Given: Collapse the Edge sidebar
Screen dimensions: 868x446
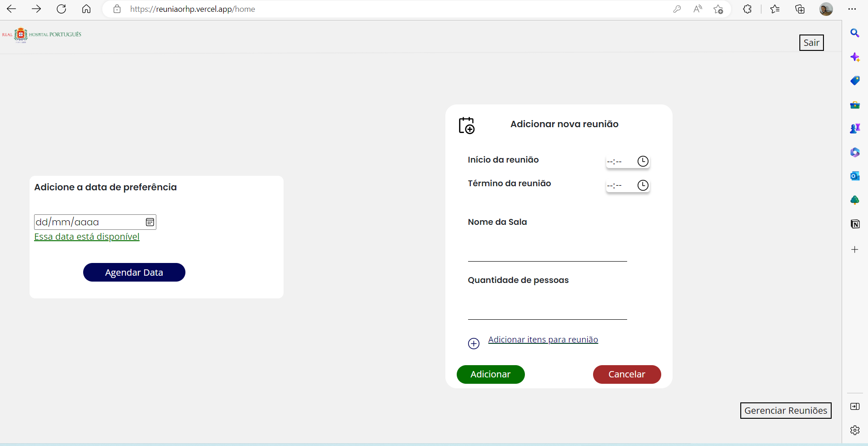Looking at the screenshot, I should [x=856, y=406].
